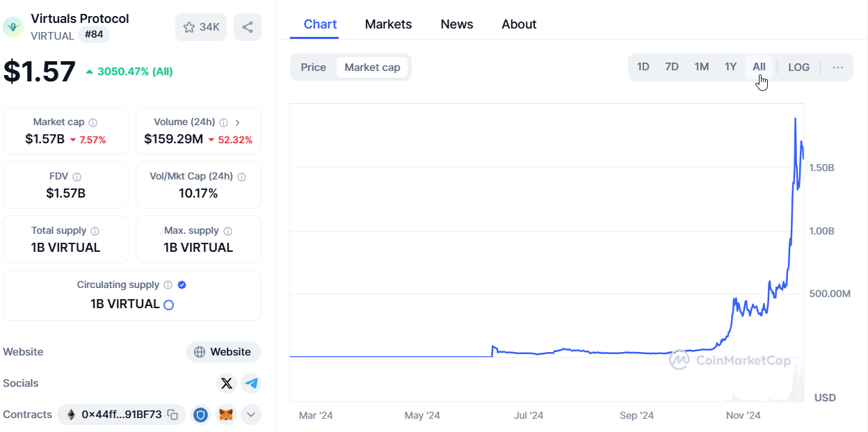Open the Telegram social link
This screenshot has height=432, width=868.
pyautogui.click(x=250, y=383)
